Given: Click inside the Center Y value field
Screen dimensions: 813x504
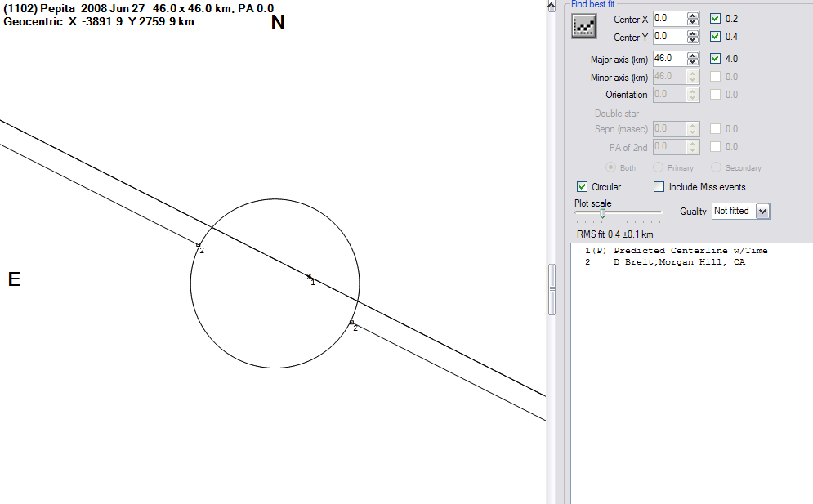Looking at the screenshot, I should click(x=668, y=37).
